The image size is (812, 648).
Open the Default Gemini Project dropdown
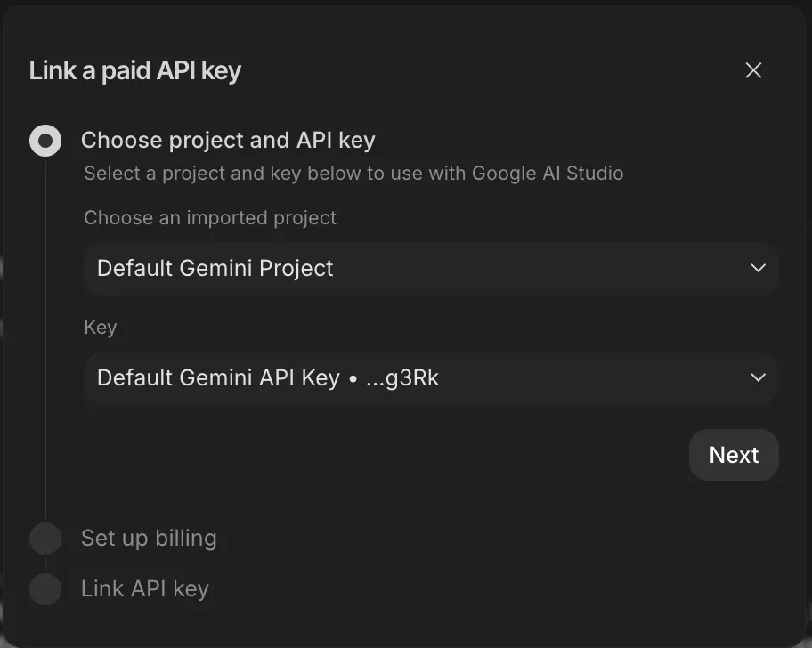431,268
